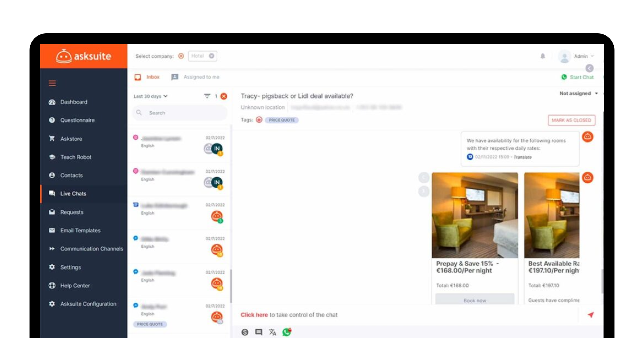The width and height of the screenshot is (644, 338).
Task: Toggle the hamburger sidebar menu
Action: pyautogui.click(x=52, y=83)
